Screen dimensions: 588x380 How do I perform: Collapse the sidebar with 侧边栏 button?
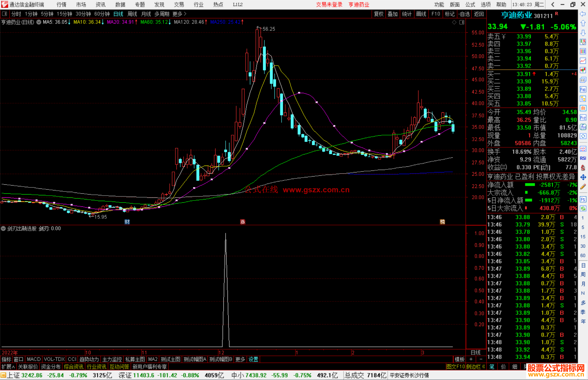coord(476,367)
